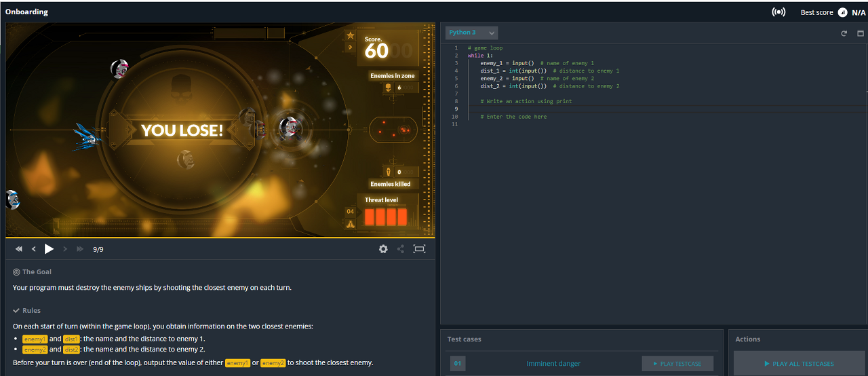The image size is (868, 376).
Task: Click the live broadcast signal icon
Action: [778, 12]
